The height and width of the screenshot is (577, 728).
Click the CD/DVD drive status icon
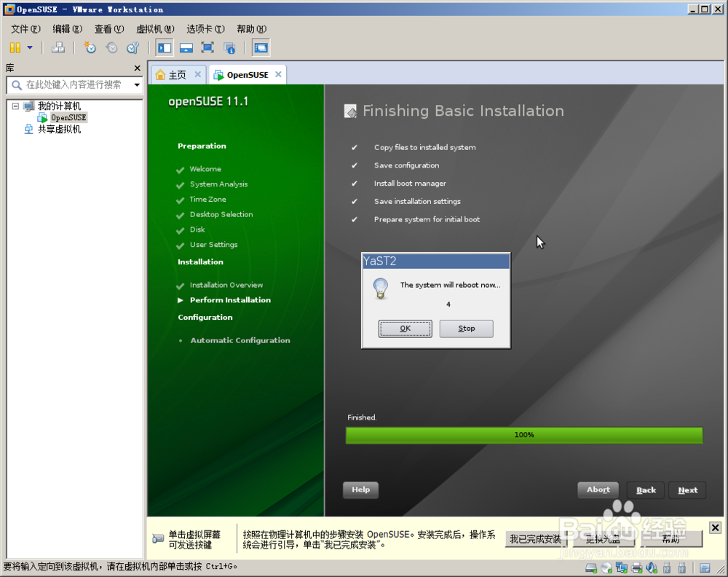coord(606,568)
